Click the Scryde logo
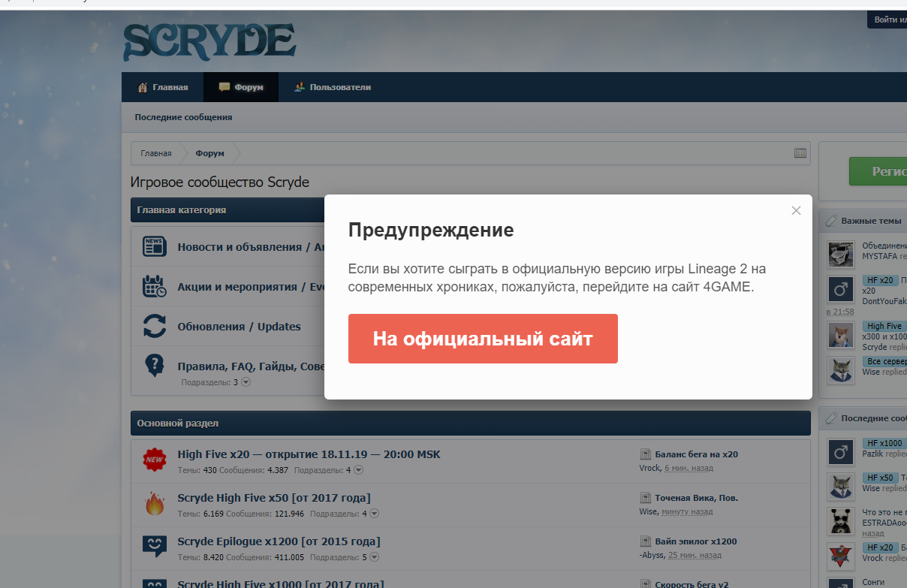 click(x=209, y=41)
